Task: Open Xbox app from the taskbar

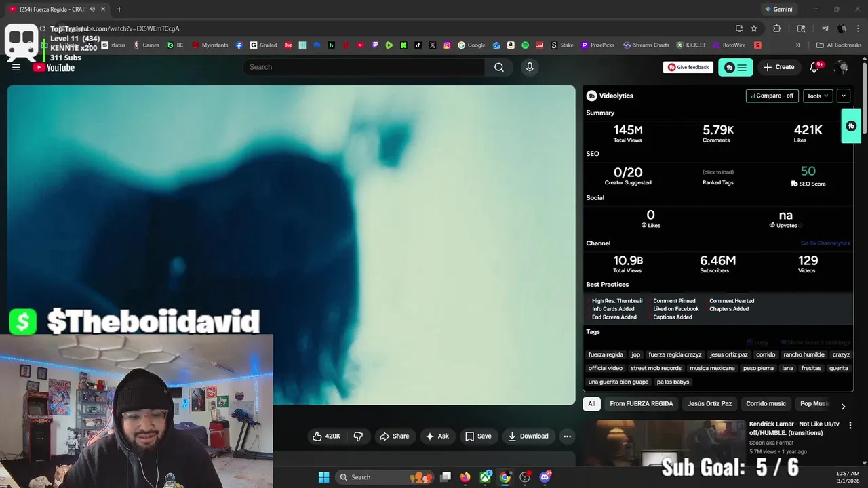Action: click(x=485, y=477)
